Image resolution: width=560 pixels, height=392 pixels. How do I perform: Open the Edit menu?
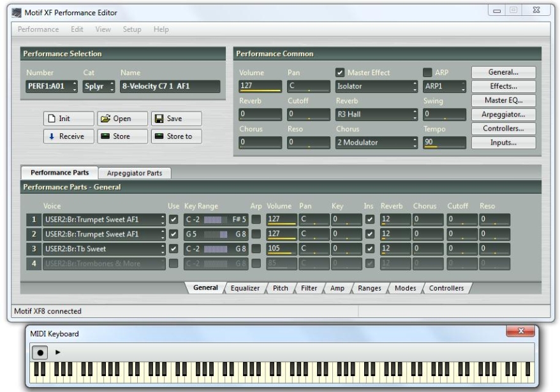(x=77, y=29)
